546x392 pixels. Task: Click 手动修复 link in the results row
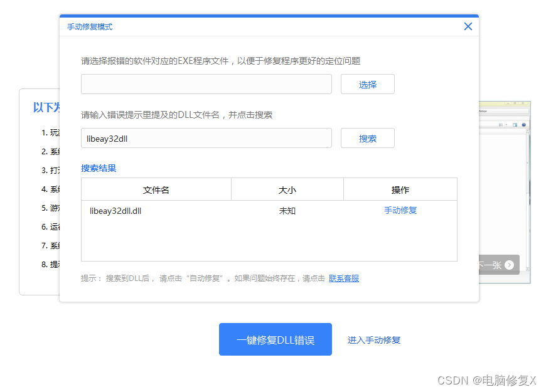pos(400,210)
